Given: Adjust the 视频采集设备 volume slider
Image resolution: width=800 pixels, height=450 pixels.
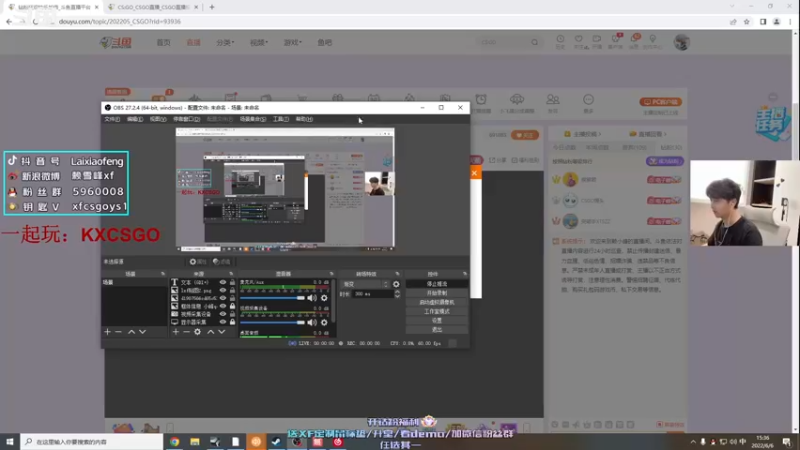Looking at the screenshot, I should [x=272, y=322].
